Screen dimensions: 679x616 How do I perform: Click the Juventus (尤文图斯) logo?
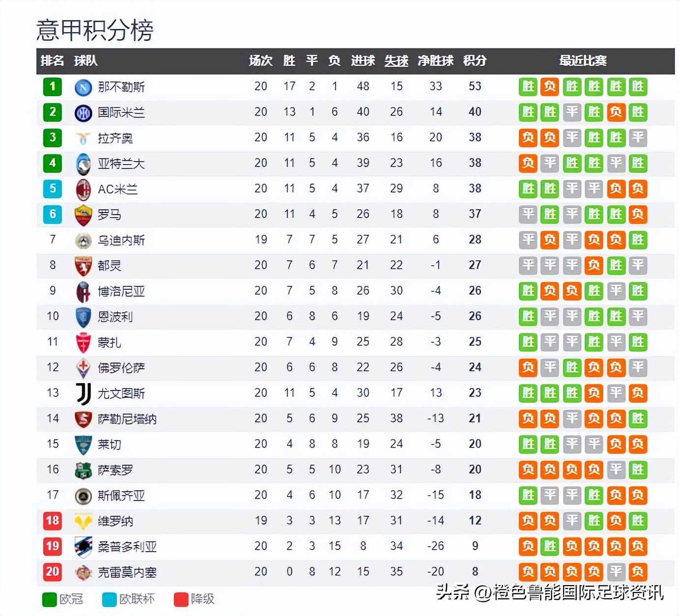tap(83, 393)
